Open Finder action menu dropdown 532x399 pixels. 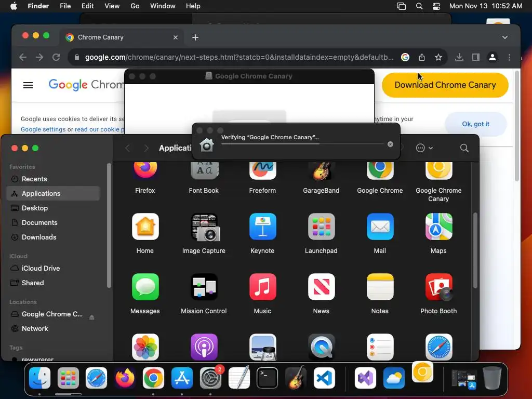(424, 148)
